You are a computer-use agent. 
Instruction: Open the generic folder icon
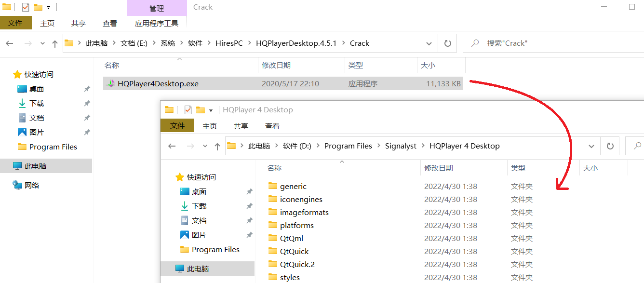(273, 186)
